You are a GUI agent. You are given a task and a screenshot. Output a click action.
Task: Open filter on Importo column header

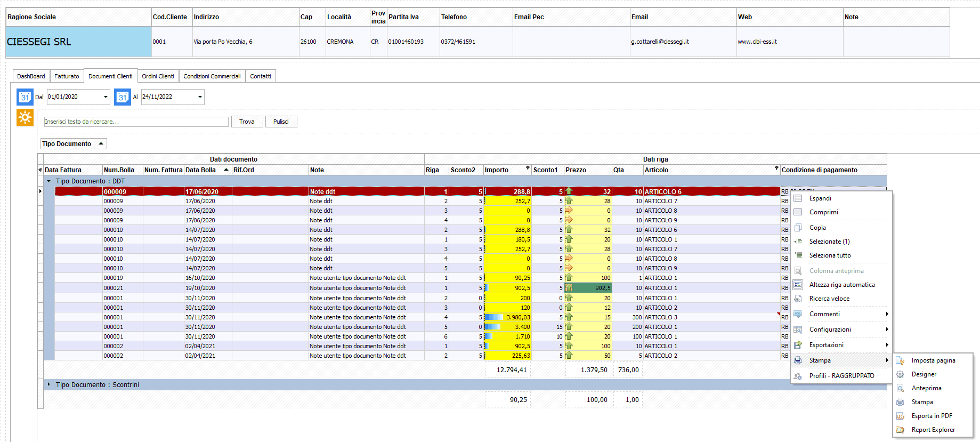click(x=528, y=168)
